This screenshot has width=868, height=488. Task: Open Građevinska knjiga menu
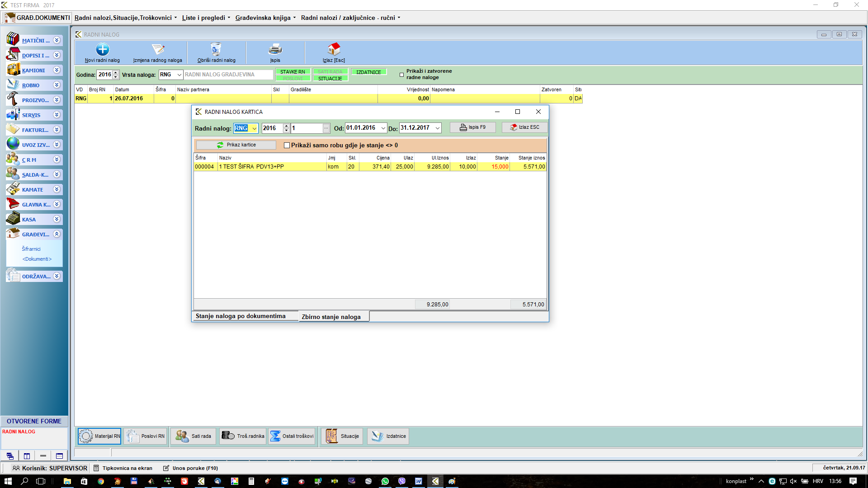(265, 18)
